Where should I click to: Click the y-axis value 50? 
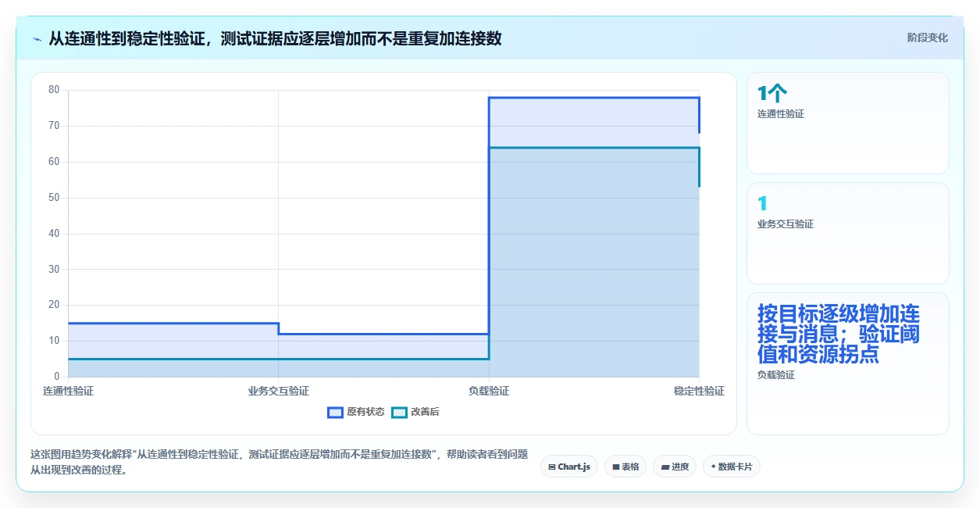[x=54, y=198]
